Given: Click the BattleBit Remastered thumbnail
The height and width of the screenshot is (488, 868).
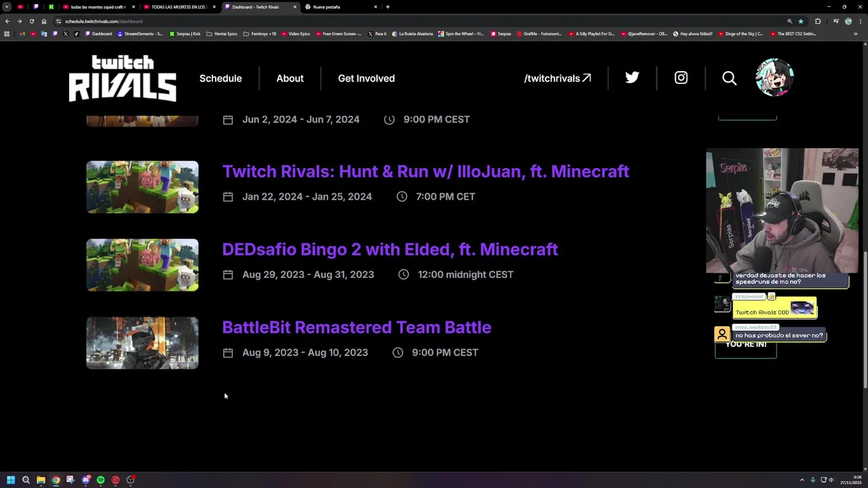Looking at the screenshot, I should tap(142, 343).
